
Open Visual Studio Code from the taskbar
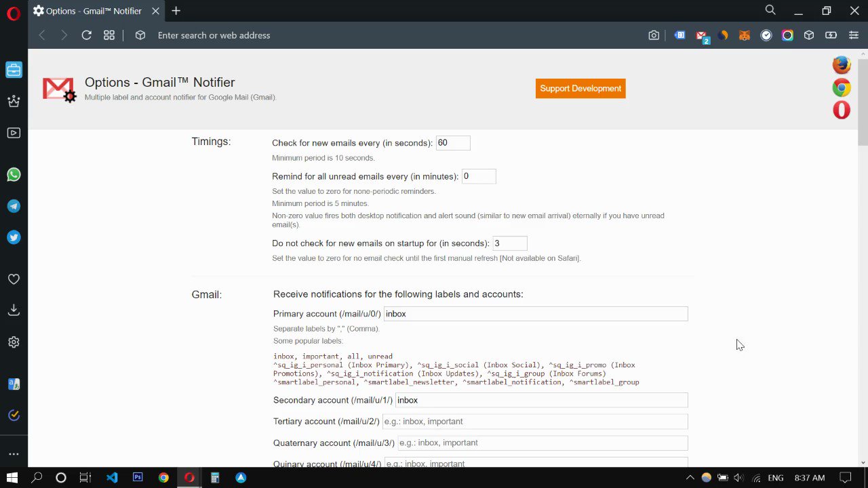tap(112, 477)
